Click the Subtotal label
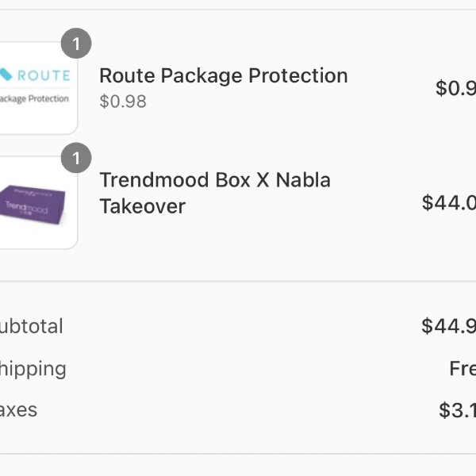476x476 pixels. click(x=32, y=326)
